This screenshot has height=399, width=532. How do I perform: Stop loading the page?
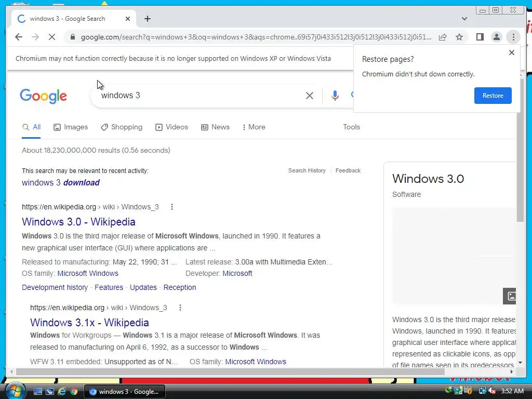52,37
